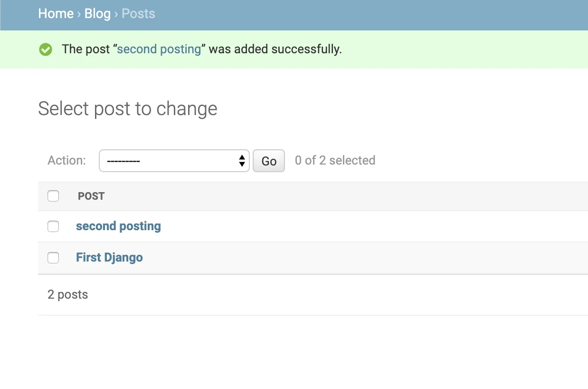This screenshot has height=389, width=588.
Task: Open the second posting entry in list
Action: [x=118, y=226]
